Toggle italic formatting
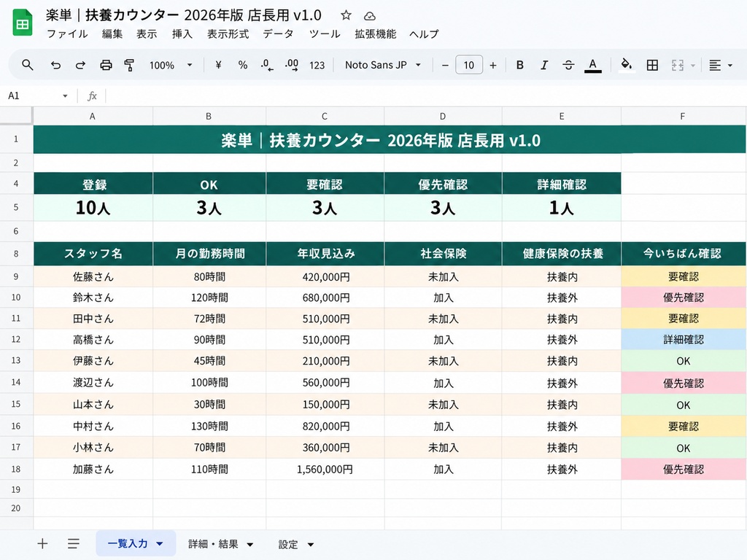747x560 pixels. (x=544, y=65)
